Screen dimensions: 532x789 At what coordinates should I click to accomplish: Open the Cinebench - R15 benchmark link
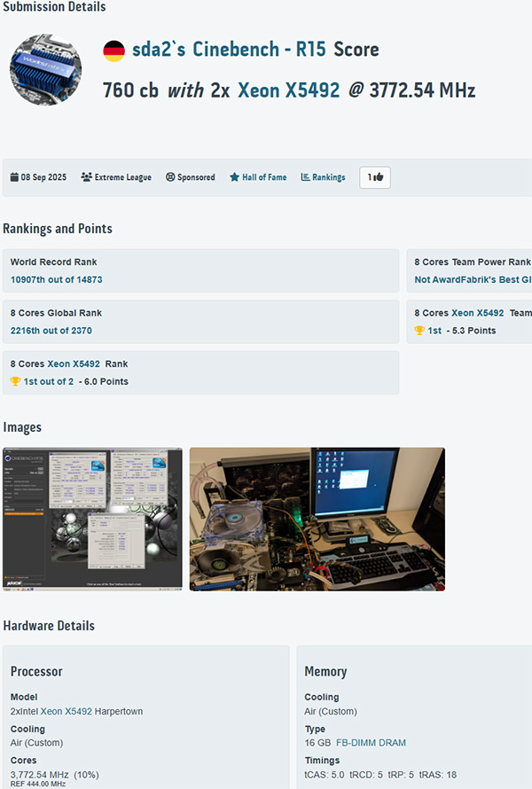pos(259,50)
